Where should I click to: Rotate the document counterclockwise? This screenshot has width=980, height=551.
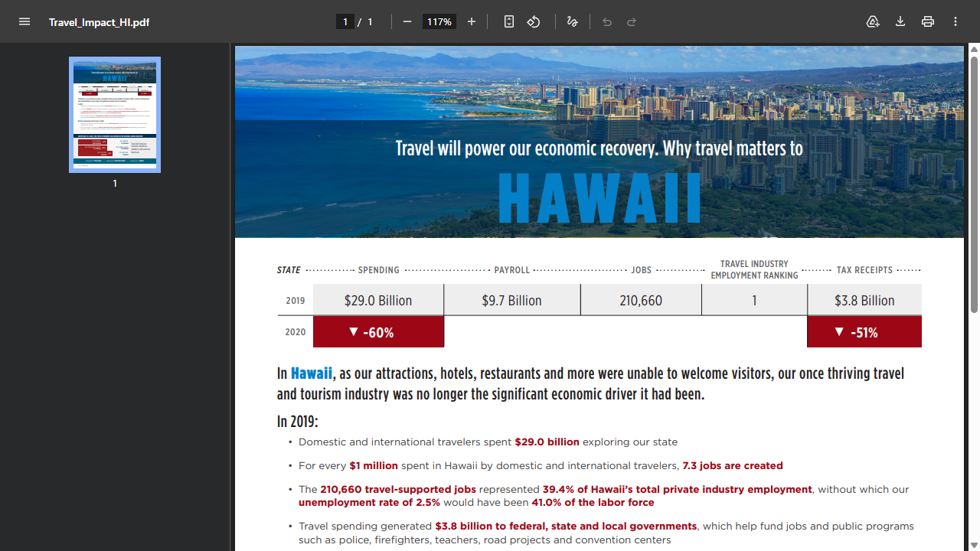pyautogui.click(x=534, y=21)
